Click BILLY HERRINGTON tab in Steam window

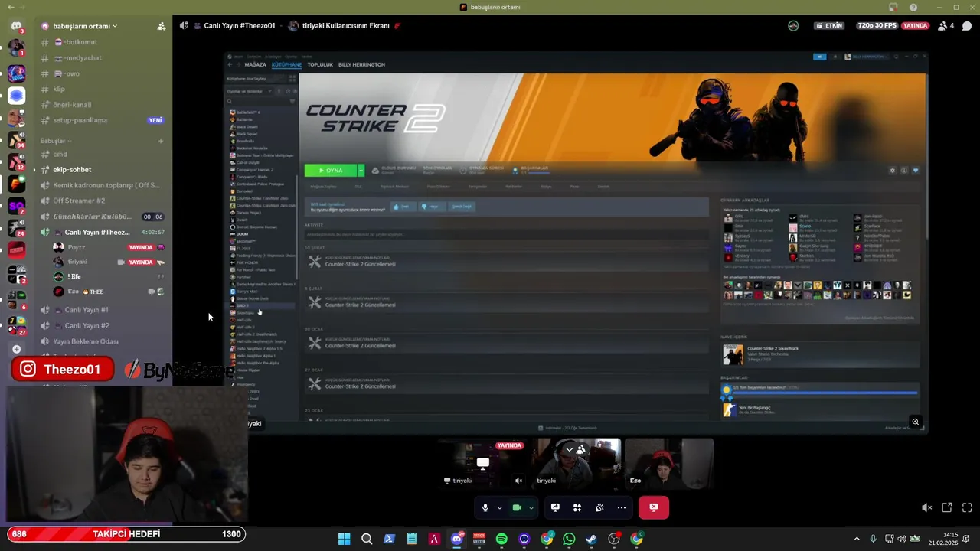pyautogui.click(x=361, y=64)
